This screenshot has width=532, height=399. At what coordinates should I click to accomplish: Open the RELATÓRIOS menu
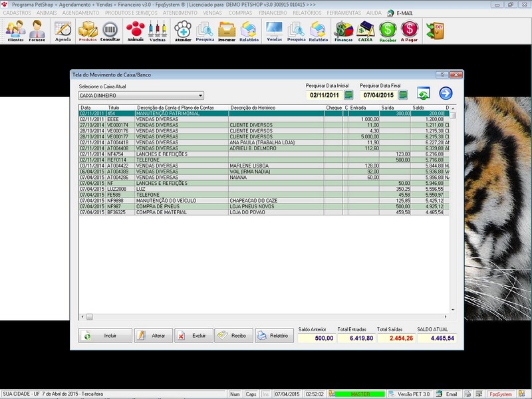point(307,13)
